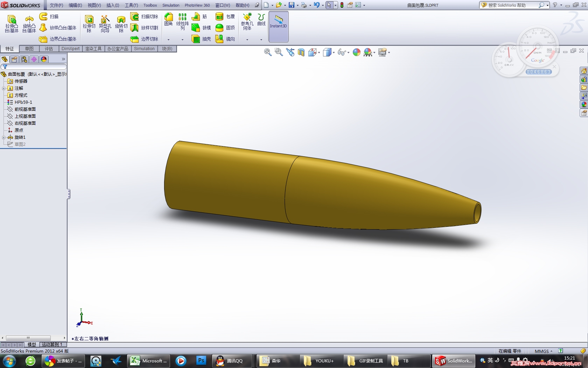Switch to 腾讯QQ in the taskbar
This screenshot has width=588, height=368.
pos(232,361)
